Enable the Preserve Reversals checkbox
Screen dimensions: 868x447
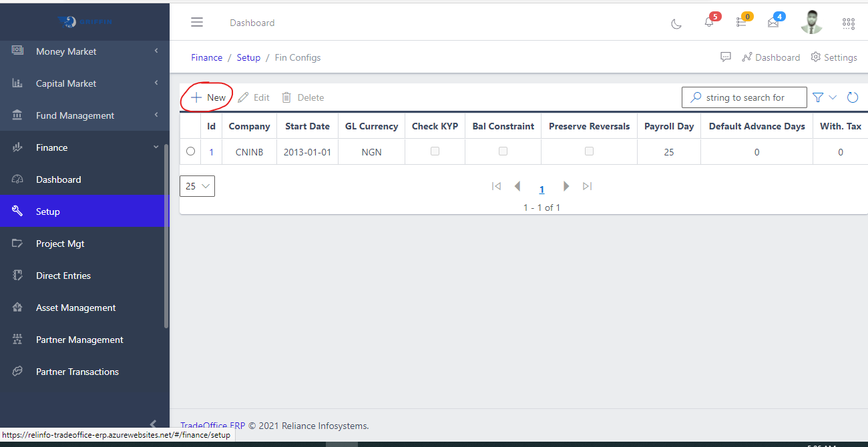[589, 151]
